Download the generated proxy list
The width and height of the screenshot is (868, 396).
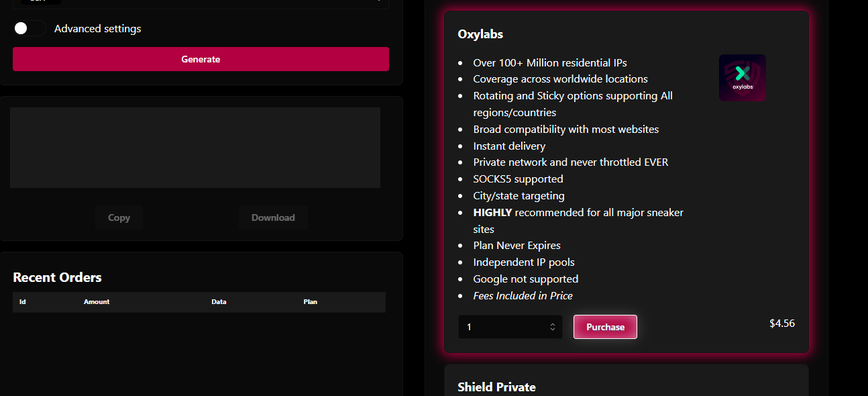[273, 217]
